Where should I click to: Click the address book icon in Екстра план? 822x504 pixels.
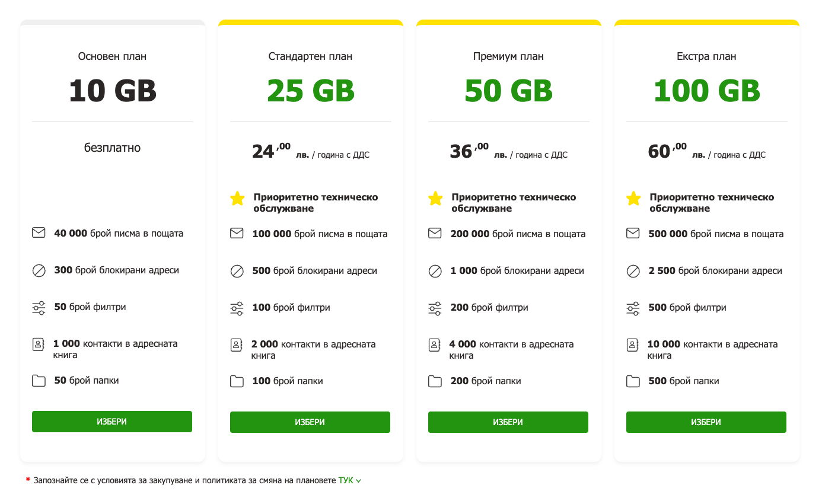click(633, 344)
